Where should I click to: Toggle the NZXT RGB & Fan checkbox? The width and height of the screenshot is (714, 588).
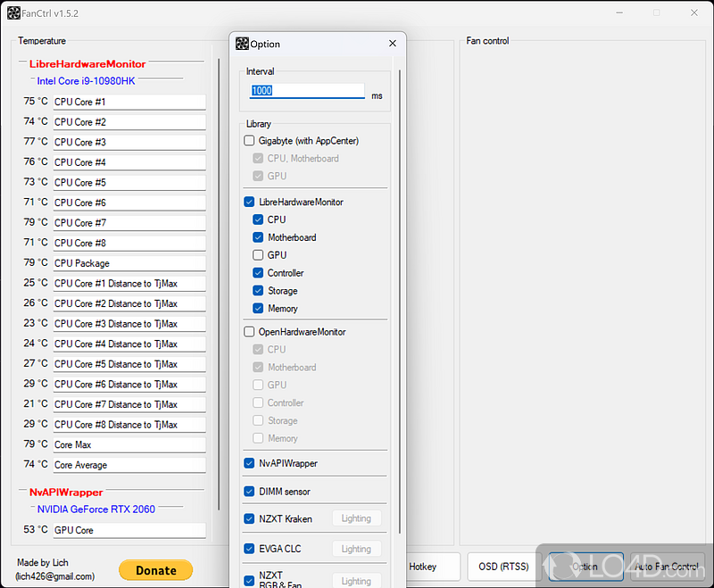(249, 581)
